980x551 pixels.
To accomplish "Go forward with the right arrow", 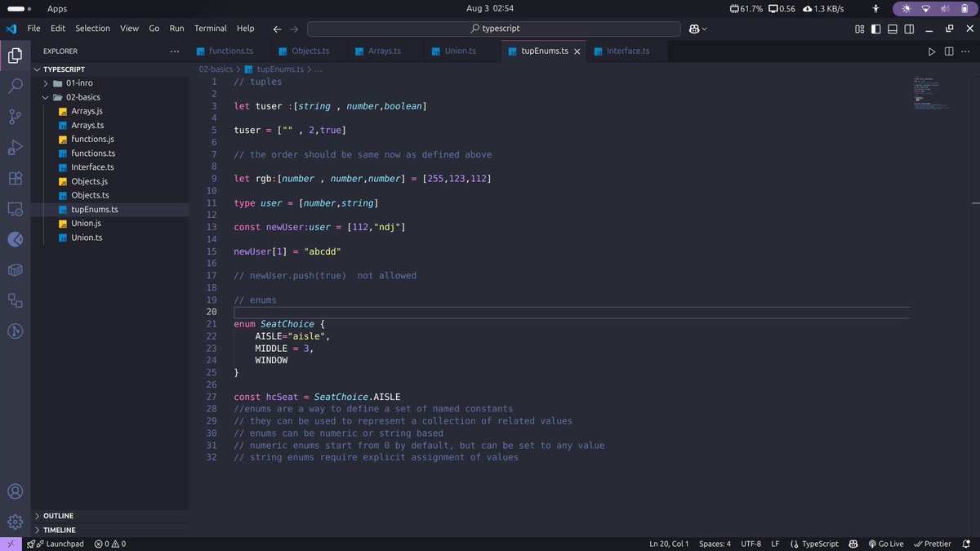I will tap(295, 29).
